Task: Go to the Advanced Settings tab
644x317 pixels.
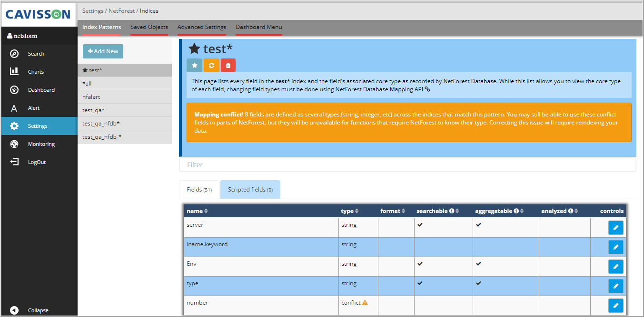Action: [x=202, y=27]
